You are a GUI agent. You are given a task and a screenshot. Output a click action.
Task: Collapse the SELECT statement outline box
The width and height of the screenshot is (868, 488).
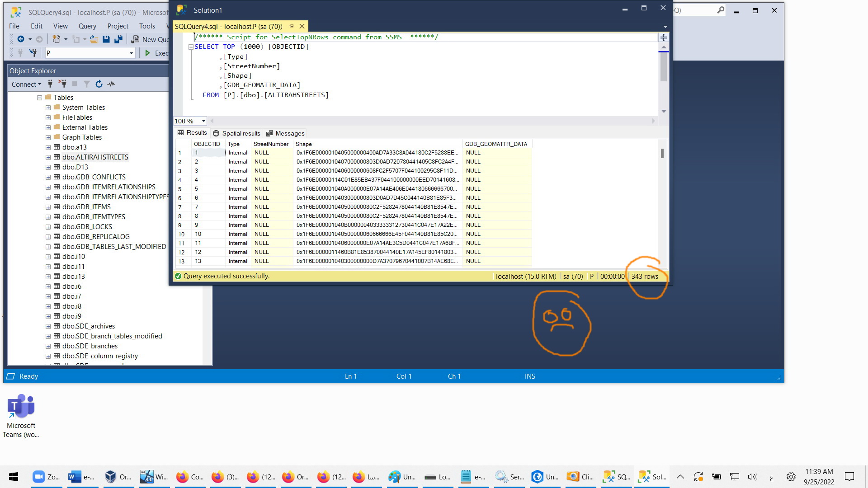click(x=191, y=47)
